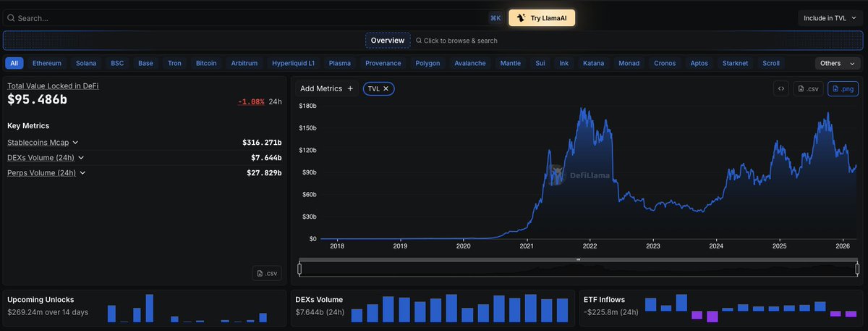868x331 pixels.
Task: Open ETF Inflows card
Action: (x=722, y=307)
